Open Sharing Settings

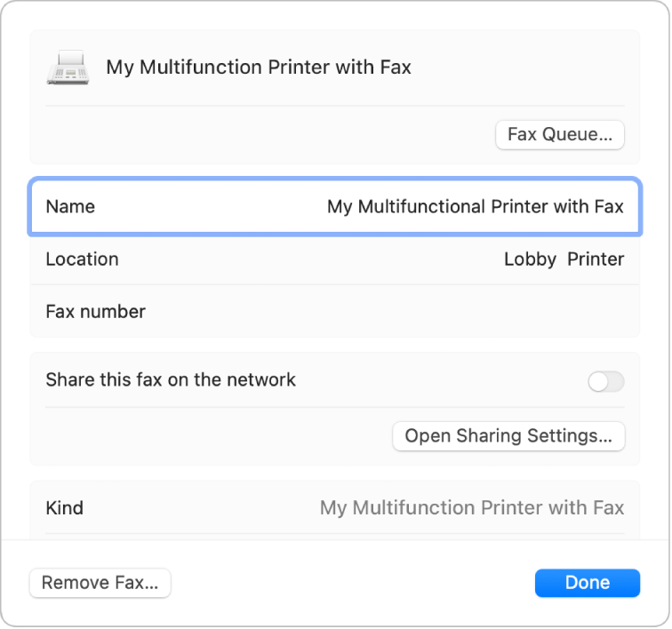(x=508, y=436)
